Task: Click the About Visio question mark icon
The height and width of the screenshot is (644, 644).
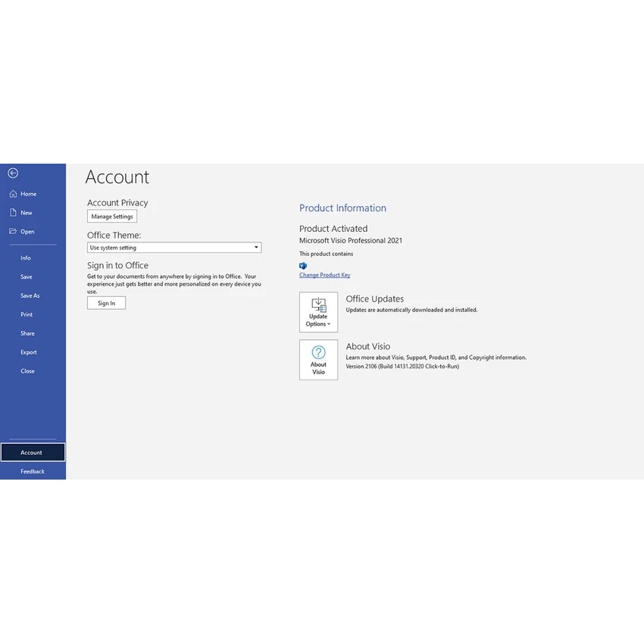Action: click(318, 352)
